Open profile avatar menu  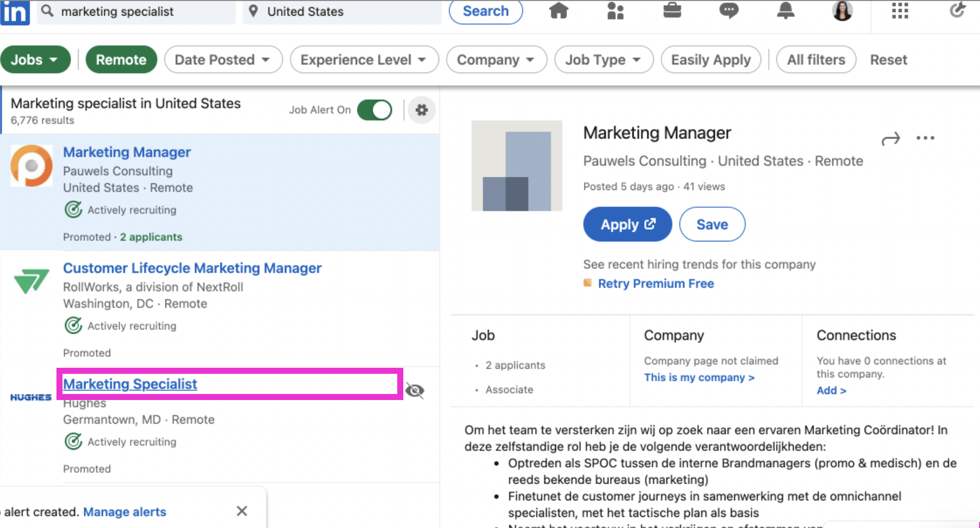coord(842,11)
